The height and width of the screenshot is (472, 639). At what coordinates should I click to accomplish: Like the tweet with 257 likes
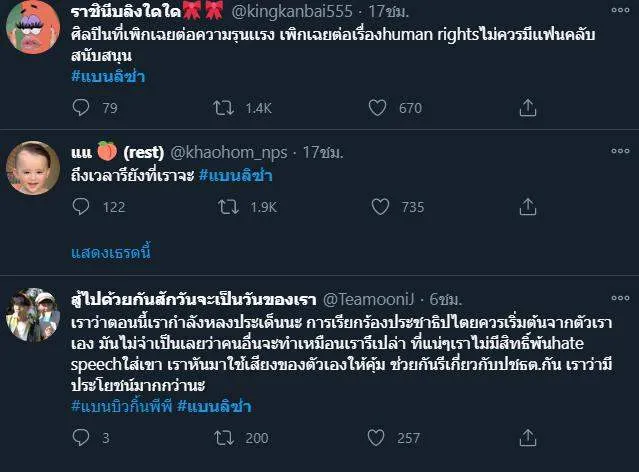(x=379, y=437)
